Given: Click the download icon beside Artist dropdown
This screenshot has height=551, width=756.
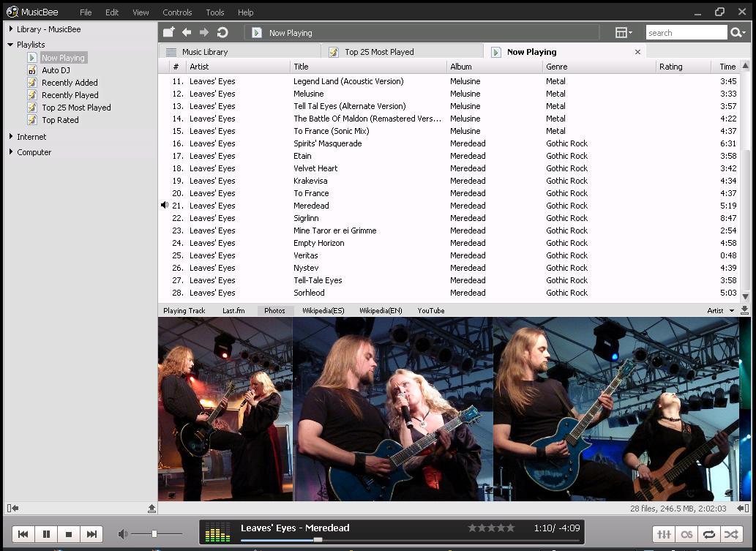Looking at the screenshot, I should (744, 310).
